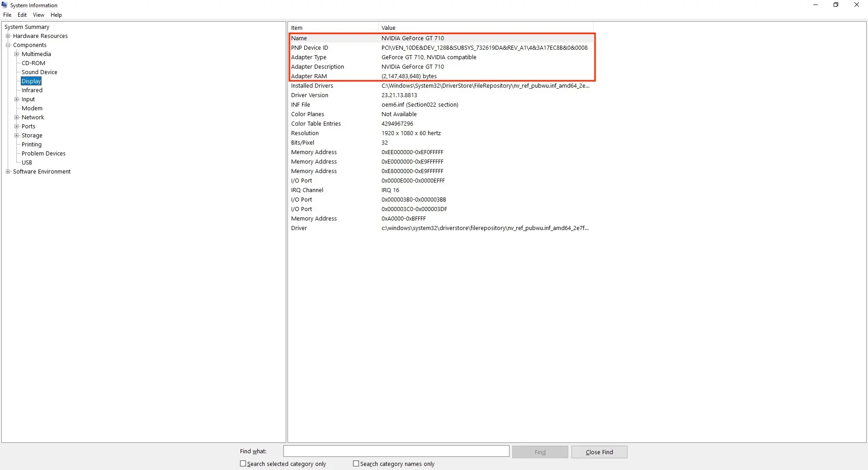This screenshot has width=868, height=470.
Task: Click the Value column header
Action: (x=486, y=28)
